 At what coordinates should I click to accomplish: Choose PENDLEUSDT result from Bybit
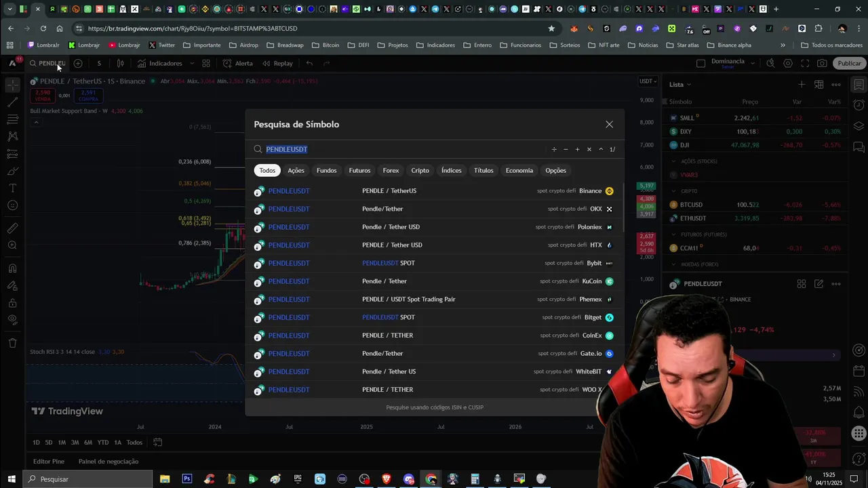pyautogui.click(x=434, y=263)
